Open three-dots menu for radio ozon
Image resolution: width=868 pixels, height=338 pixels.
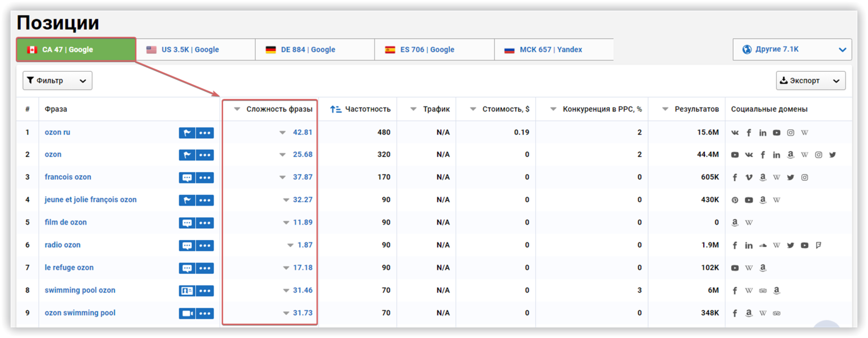point(205,246)
